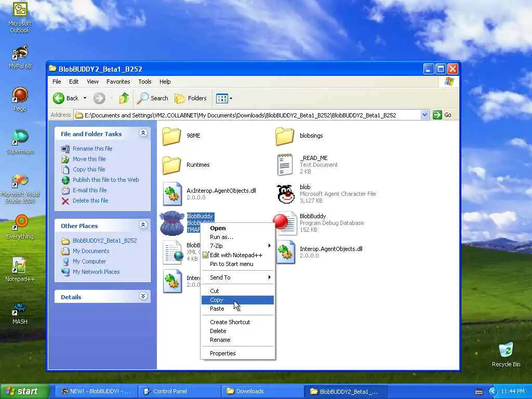Toggle the Folders pane button
Image resolution: width=532 pixels, height=399 pixels.
191,98
